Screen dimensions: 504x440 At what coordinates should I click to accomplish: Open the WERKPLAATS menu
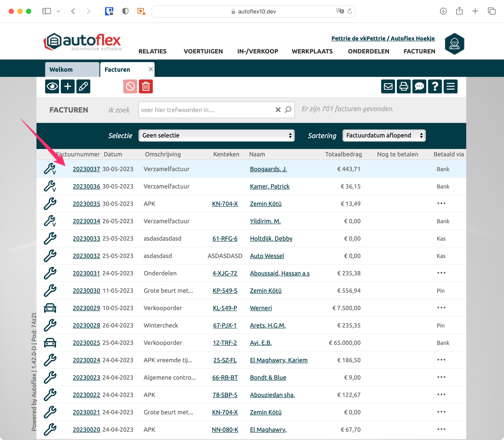tap(312, 51)
